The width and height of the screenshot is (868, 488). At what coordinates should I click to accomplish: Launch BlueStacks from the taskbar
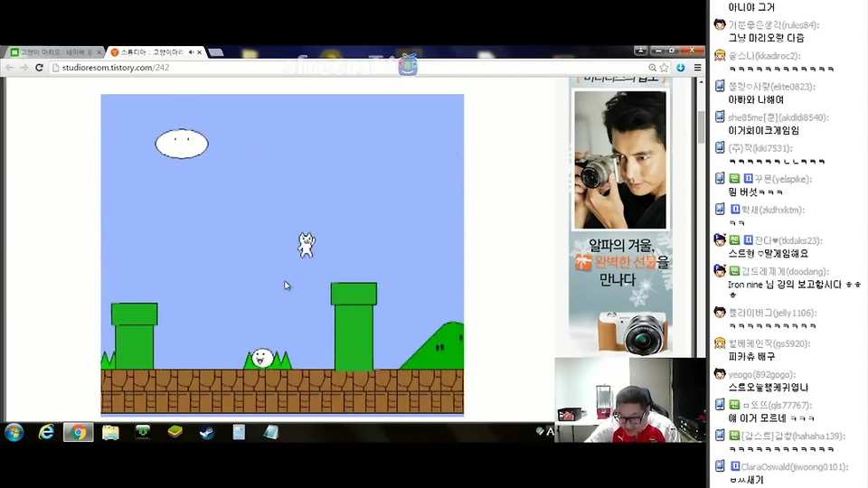pyautogui.click(x=175, y=432)
